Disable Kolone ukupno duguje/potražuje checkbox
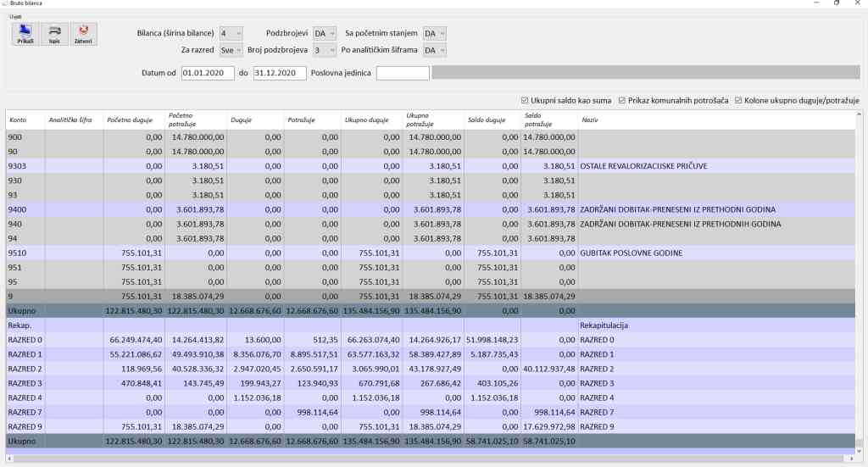This screenshot has width=868, height=467. pyautogui.click(x=738, y=101)
